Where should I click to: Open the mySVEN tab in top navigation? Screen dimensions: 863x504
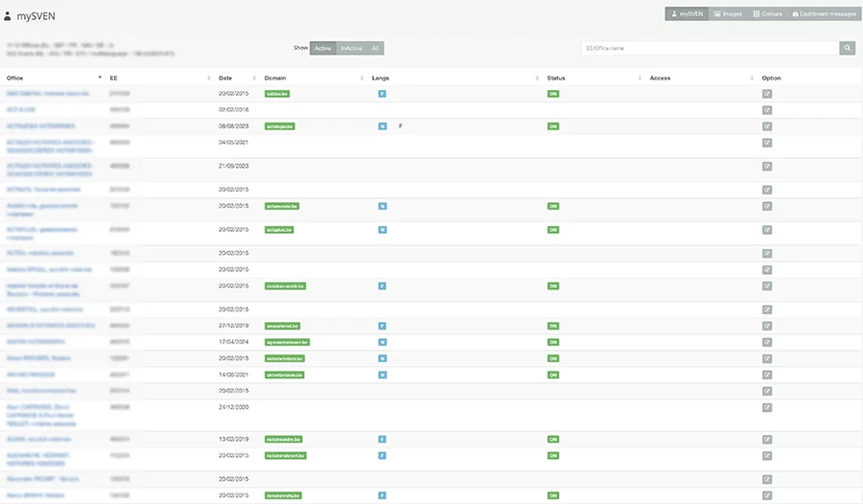click(x=687, y=13)
